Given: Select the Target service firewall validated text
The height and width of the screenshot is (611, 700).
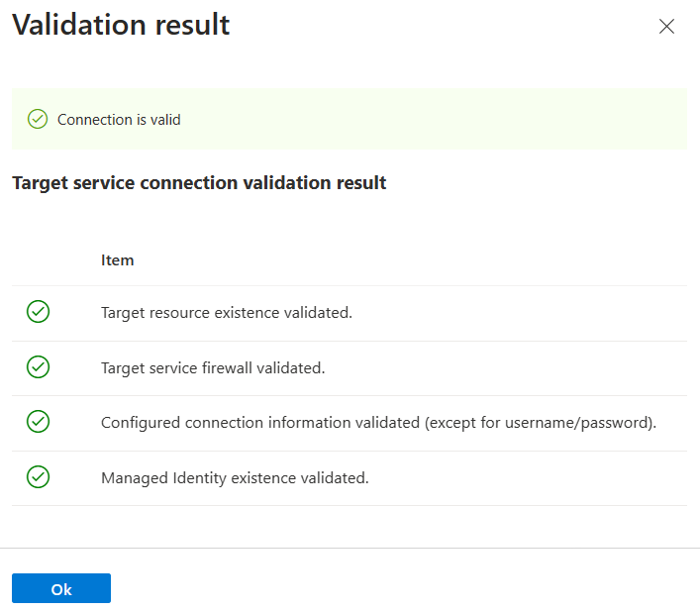Looking at the screenshot, I should pos(213,368).
